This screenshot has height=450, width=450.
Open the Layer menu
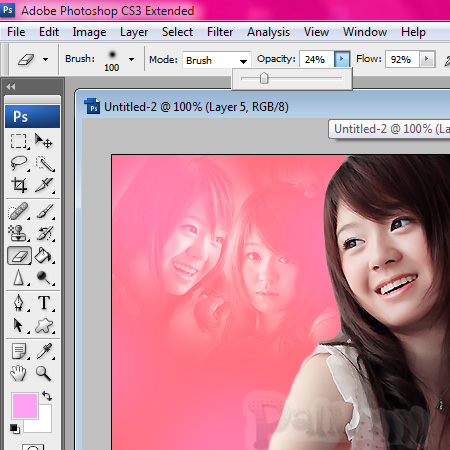point(134,32)
